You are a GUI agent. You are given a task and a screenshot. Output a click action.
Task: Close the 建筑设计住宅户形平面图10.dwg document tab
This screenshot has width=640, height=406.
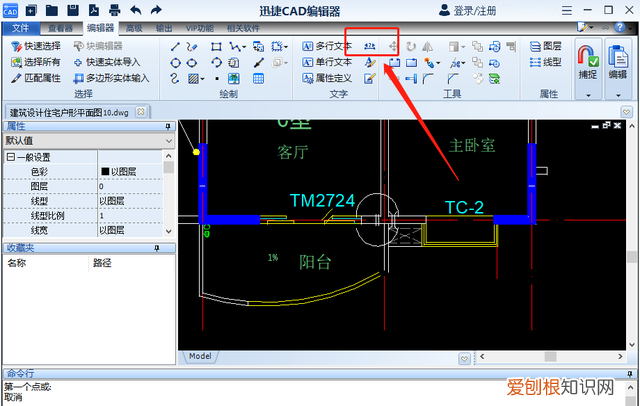click(x=140, y=110)
